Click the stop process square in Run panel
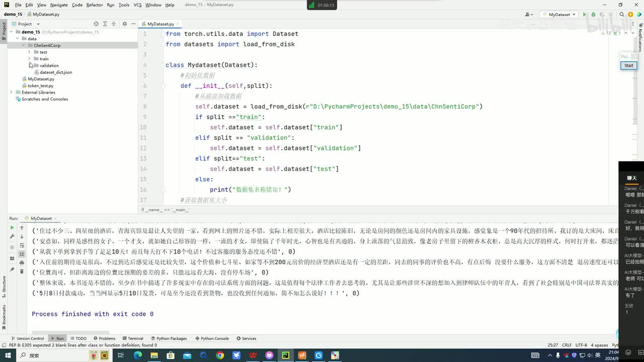 point(12,247)
